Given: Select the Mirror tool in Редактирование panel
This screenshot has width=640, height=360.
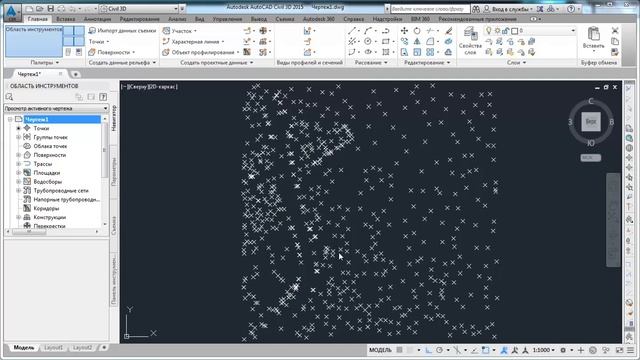Looking at the screenshot, I should pos(417,41).
